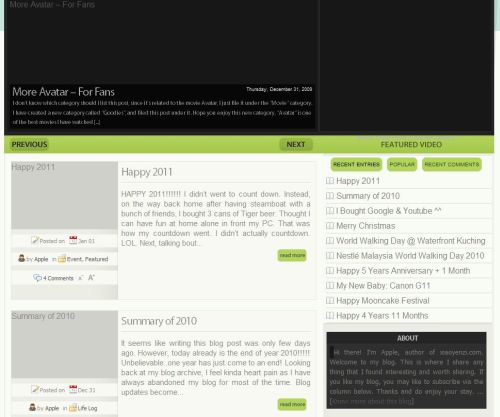The width and height of the screenshot is (500, 417).
Task: Click author Apple in Summary of 2010 post
Action: (x=52, y=408)
